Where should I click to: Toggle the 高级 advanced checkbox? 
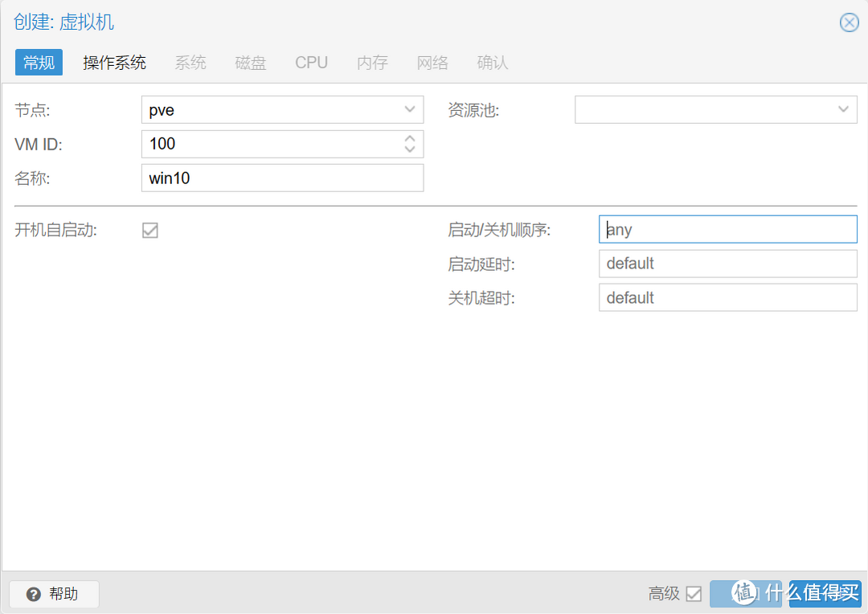(x=694, y=594)
